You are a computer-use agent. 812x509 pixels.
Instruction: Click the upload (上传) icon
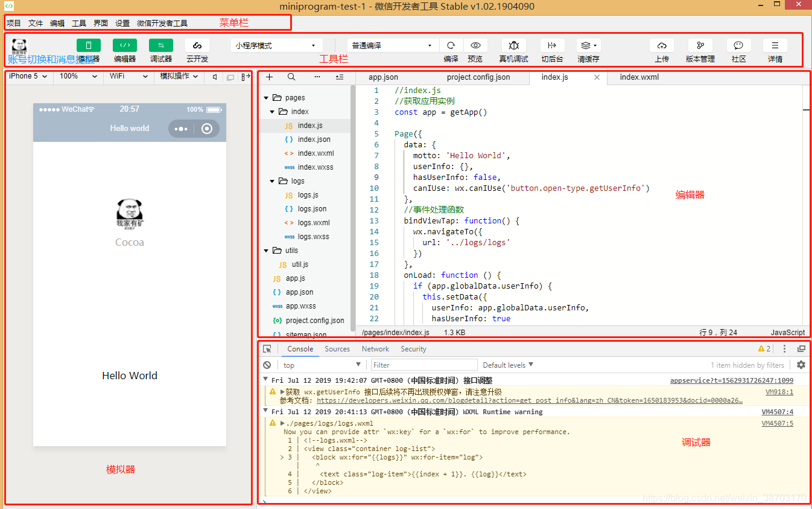pos(662,45)
